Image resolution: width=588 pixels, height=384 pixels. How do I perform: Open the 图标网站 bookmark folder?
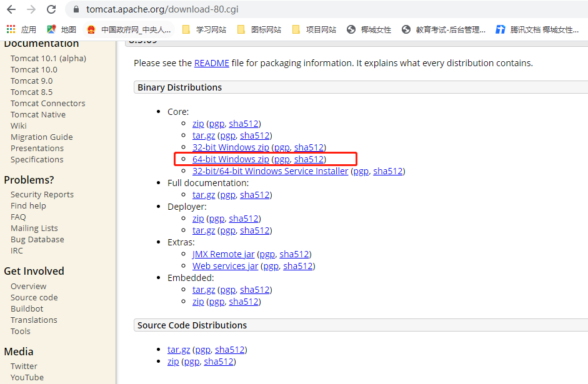[259, 29]
